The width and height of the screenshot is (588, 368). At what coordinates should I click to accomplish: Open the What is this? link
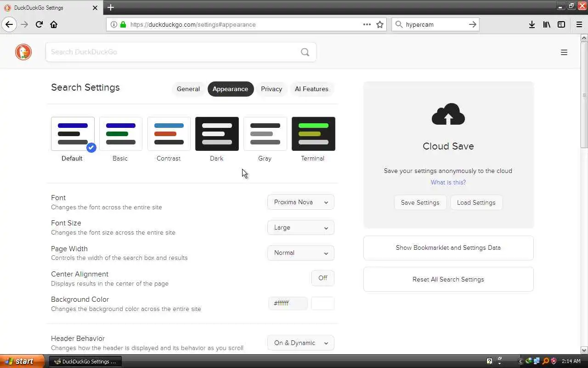pos(448,182)
